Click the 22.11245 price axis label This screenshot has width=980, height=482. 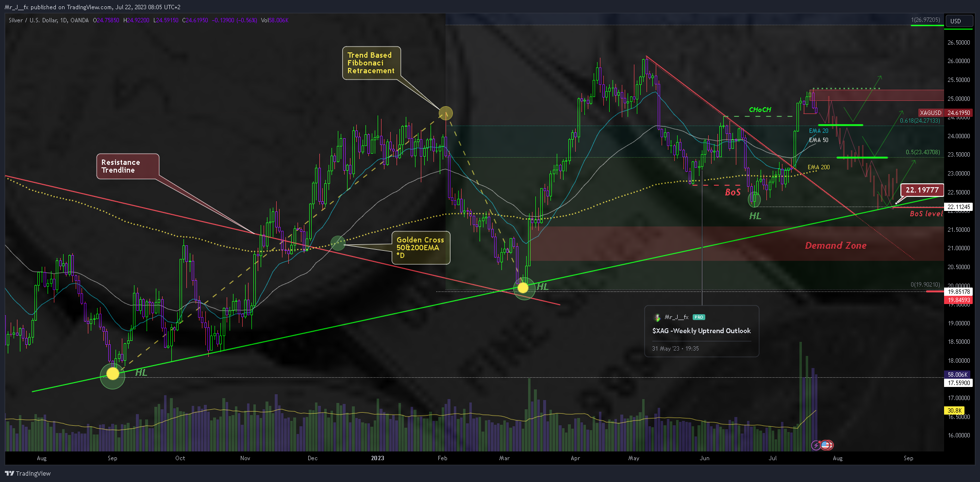(959, 207)
